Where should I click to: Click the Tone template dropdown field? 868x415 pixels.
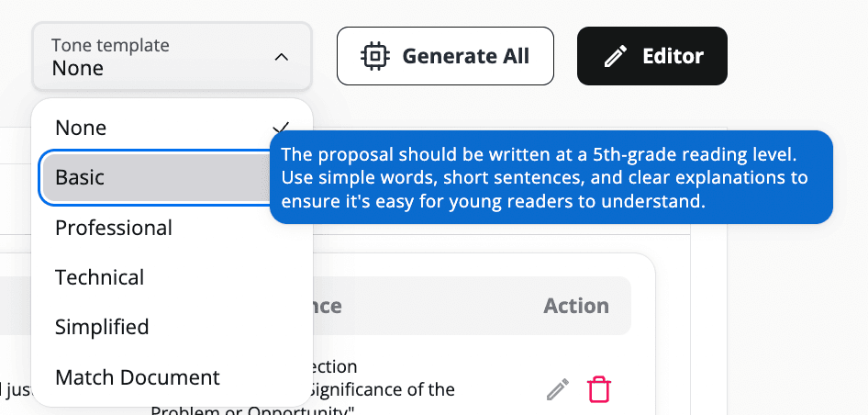tap(172, 57)
